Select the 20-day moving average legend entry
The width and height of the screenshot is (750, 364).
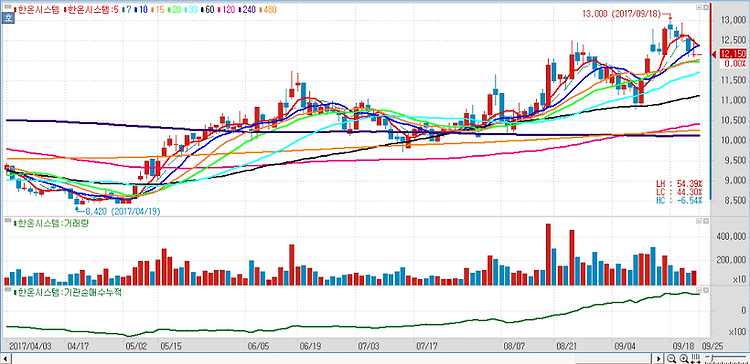(x=174, y=9)
